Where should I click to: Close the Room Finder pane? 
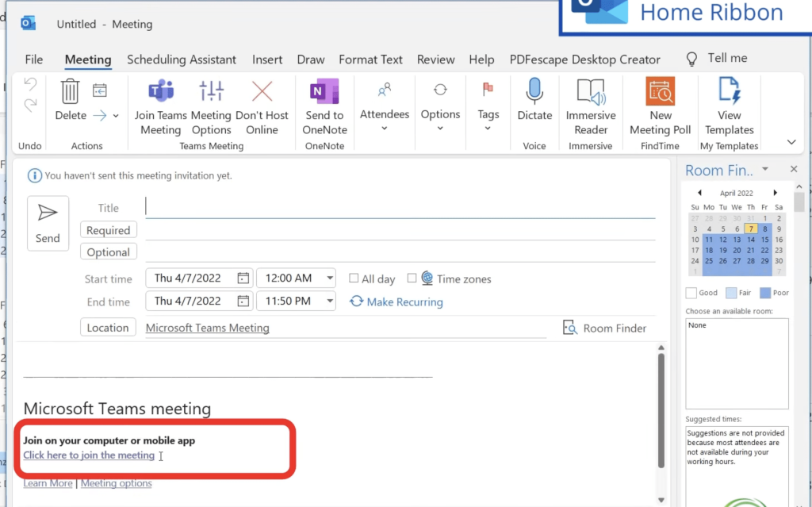click(x=794, y=169)
